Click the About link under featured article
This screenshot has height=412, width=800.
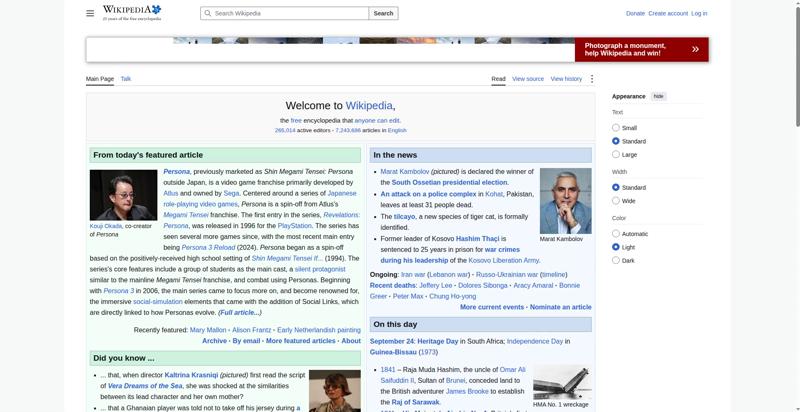[x=351, y=341]
